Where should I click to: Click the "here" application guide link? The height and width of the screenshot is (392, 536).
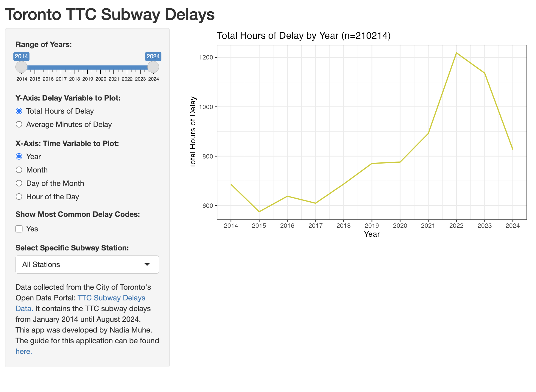point(23,351)
